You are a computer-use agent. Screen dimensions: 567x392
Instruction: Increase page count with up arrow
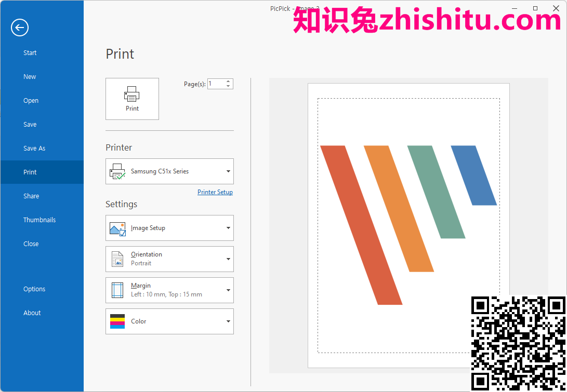(228, 82)
